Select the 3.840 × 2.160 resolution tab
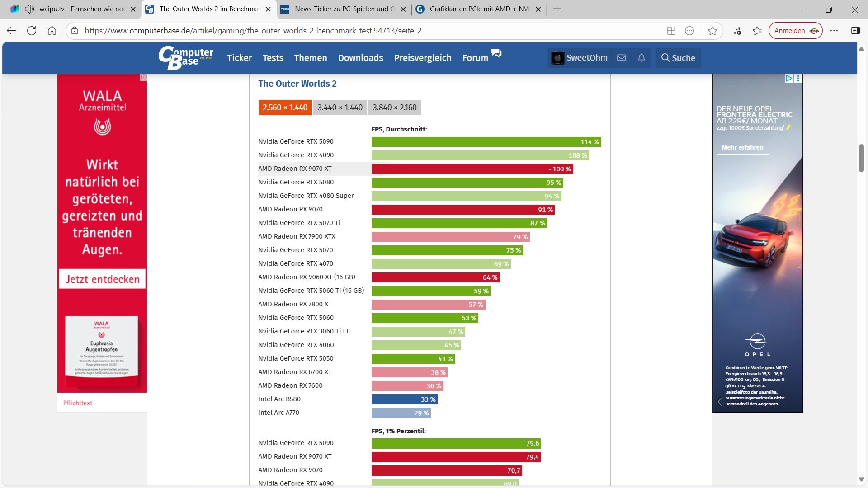Image resolution: width=868 pixels, height=488 pixels. 395,108
